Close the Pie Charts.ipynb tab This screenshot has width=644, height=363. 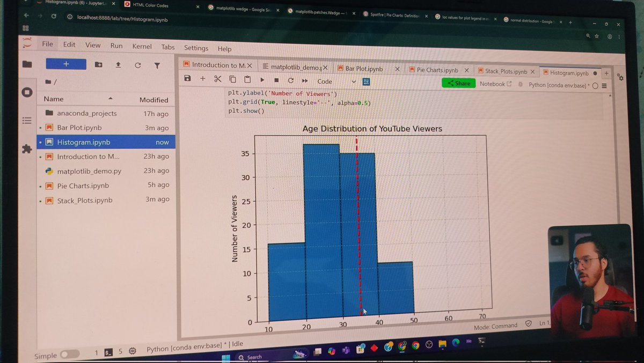click(x=466, y=70)
